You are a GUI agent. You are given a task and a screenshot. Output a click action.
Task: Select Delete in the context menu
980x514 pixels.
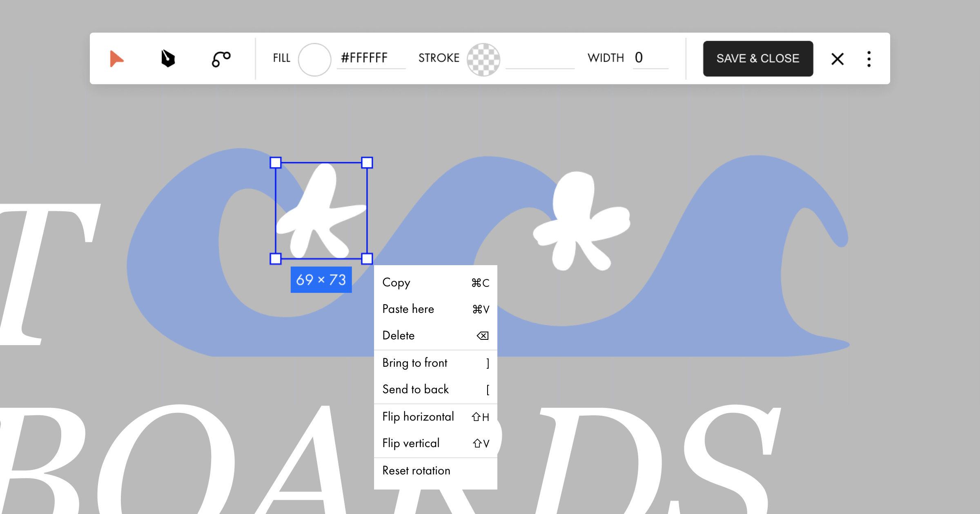(435, 335)
